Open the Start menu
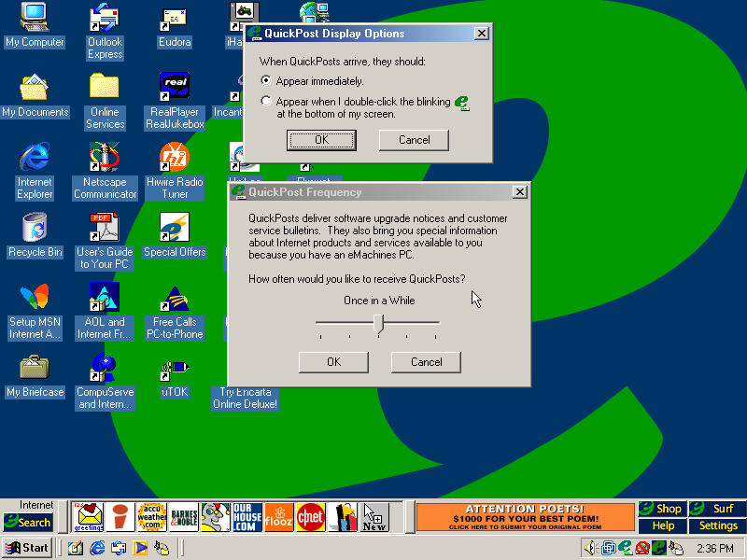747x560 pixels. point(27,548)
